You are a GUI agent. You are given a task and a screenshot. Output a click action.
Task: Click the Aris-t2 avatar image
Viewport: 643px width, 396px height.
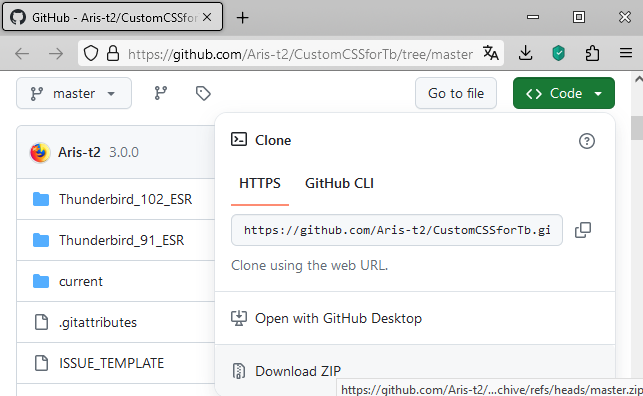[x=40, y=152]
